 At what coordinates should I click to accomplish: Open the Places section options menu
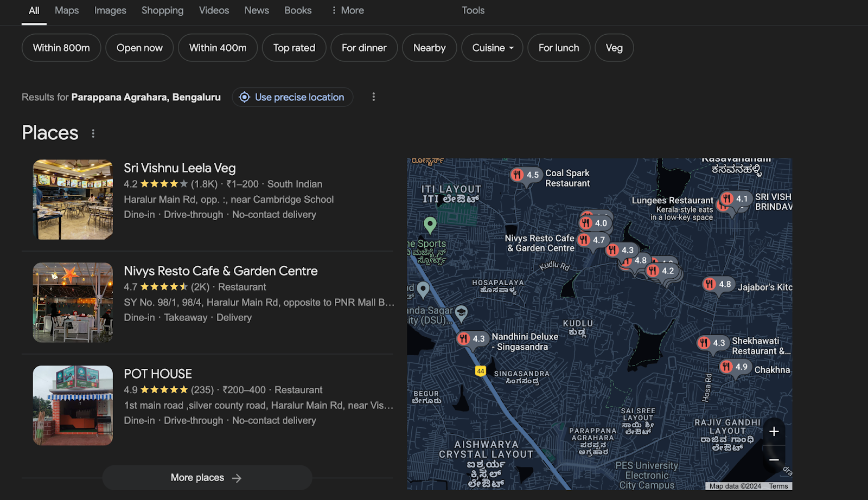(x=93, y=133)
